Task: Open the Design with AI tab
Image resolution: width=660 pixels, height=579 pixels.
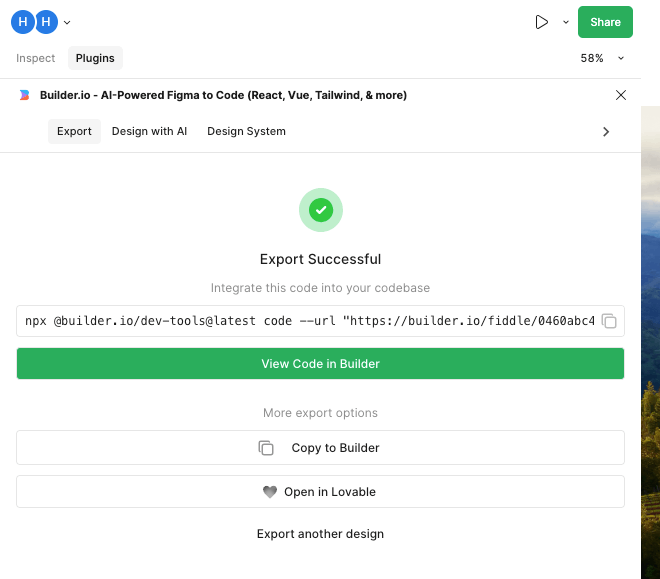Action: pos(149,131)
